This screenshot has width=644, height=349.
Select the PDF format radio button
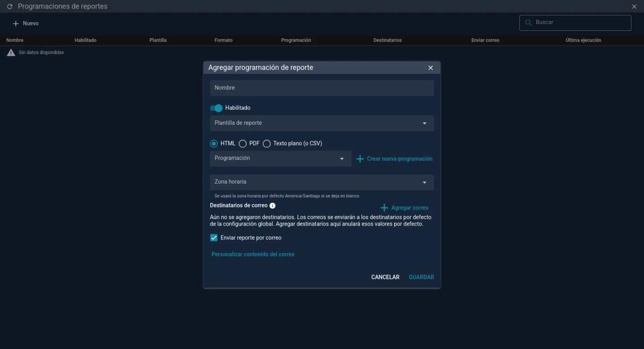click(x=242, y=144)
